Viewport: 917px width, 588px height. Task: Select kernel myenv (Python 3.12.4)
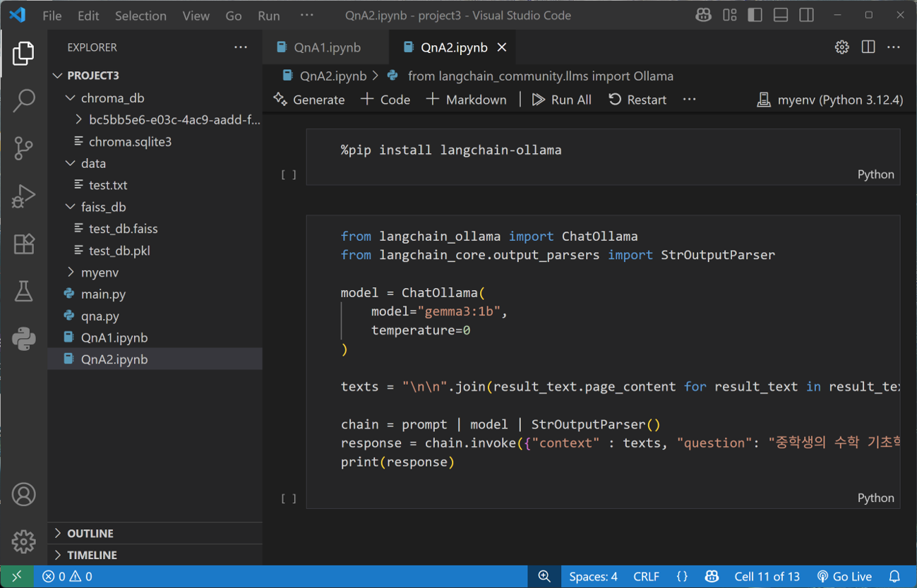[x=829, y=100]
